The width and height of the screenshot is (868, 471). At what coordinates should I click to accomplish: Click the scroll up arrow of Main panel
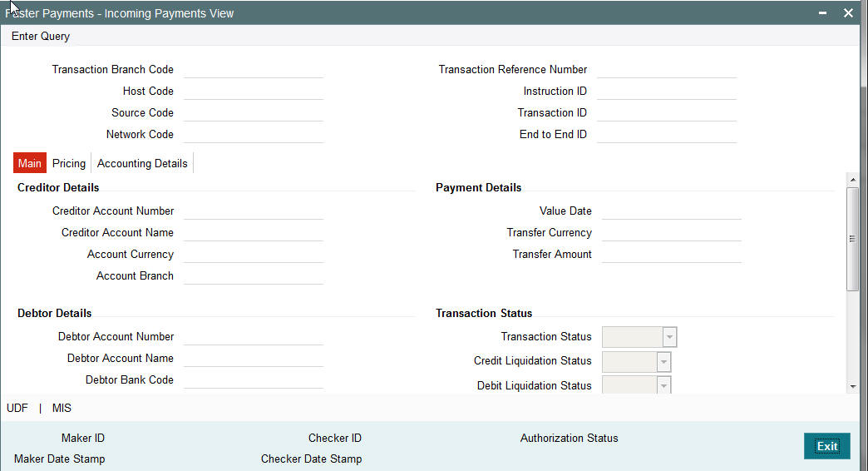pyautogui.click(x=852, y=180)
